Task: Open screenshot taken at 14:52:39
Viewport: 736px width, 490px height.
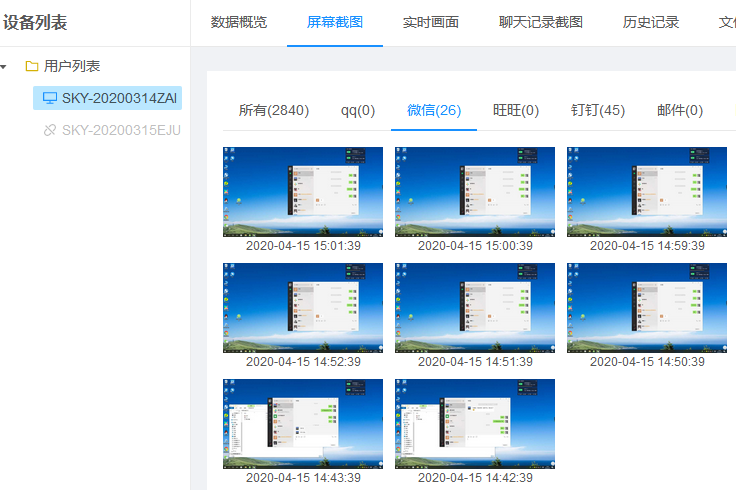Action: (303, 308)
